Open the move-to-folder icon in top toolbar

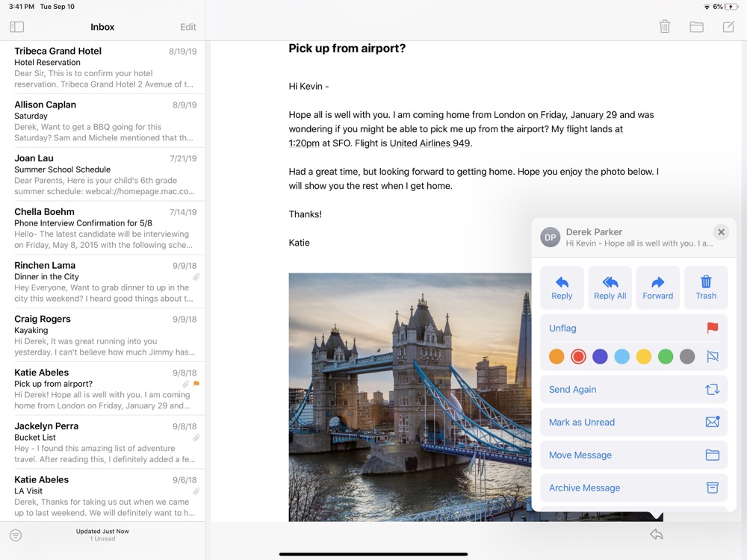coord(696,27)
